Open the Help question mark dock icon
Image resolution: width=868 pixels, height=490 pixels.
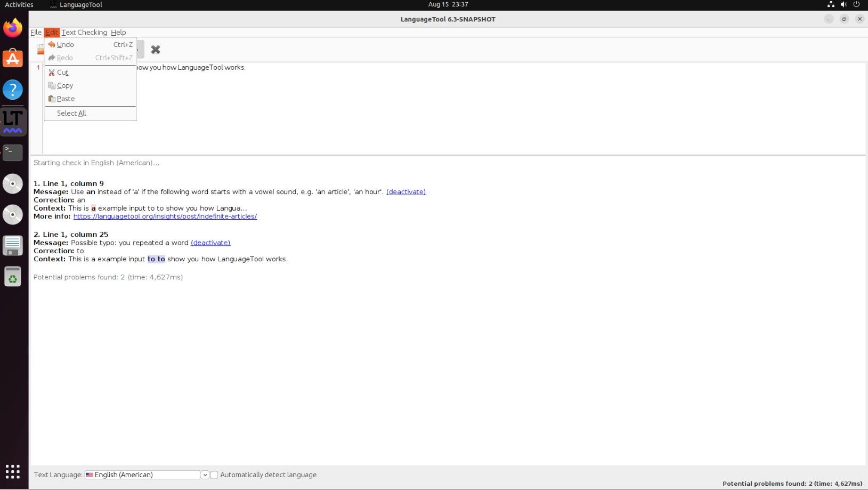click(13, 90)
